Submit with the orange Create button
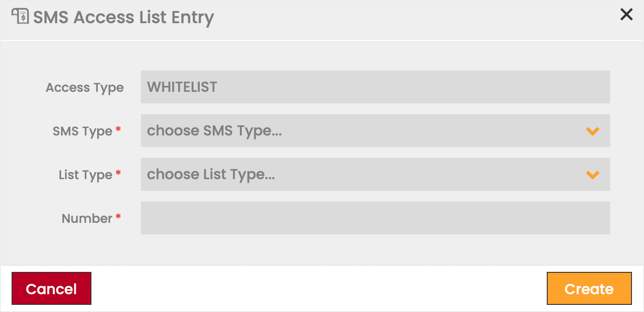644x312 pixels. pos(589,289)
